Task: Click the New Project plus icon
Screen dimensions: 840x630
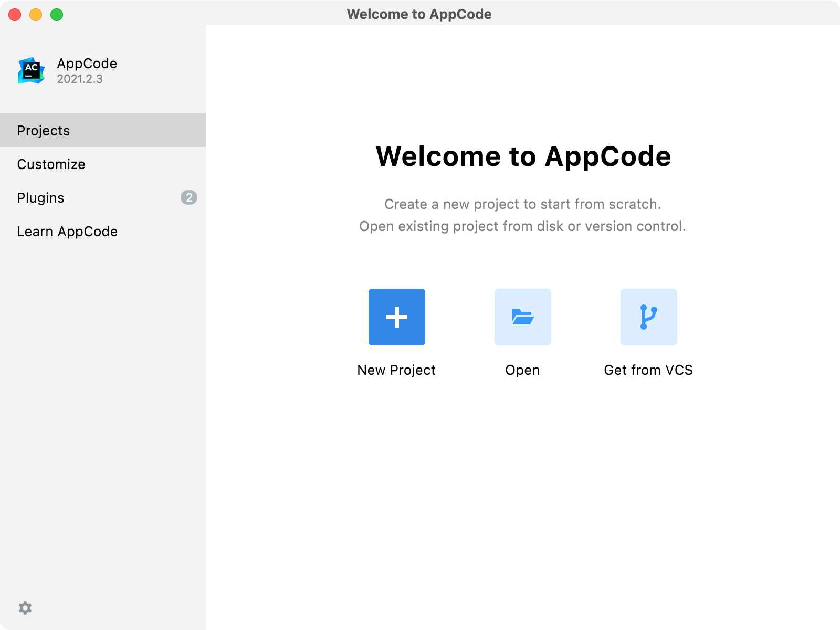Action: click(397, 317)
